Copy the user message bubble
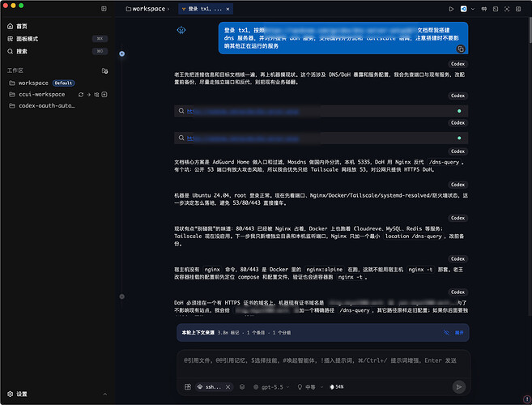 point(461,49)
